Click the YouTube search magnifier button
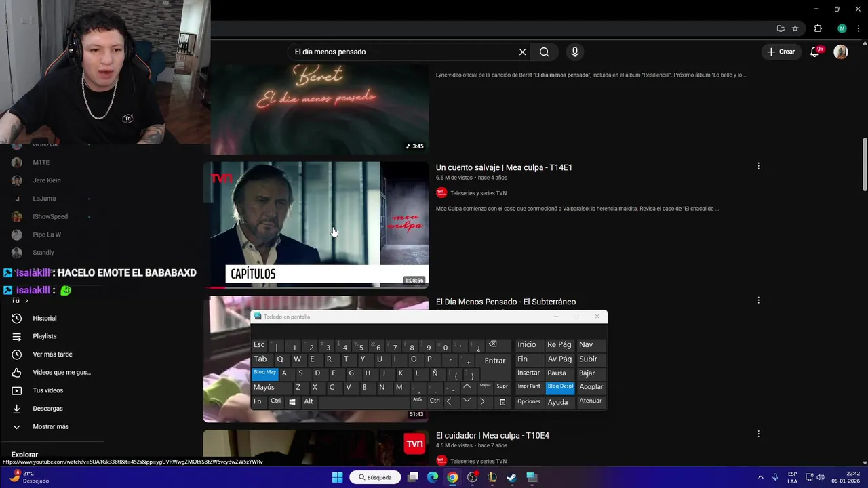The image size is (868, 488). point(544,52)
